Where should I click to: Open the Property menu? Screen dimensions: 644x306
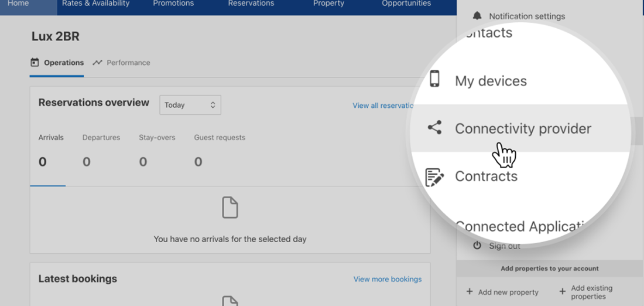coord(328,4)
